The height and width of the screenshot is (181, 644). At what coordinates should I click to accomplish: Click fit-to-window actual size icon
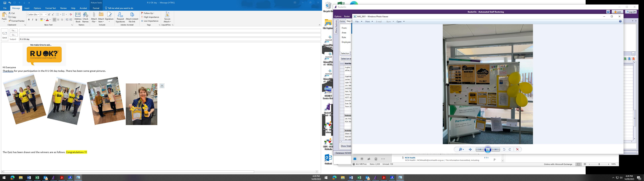point(470,149)
